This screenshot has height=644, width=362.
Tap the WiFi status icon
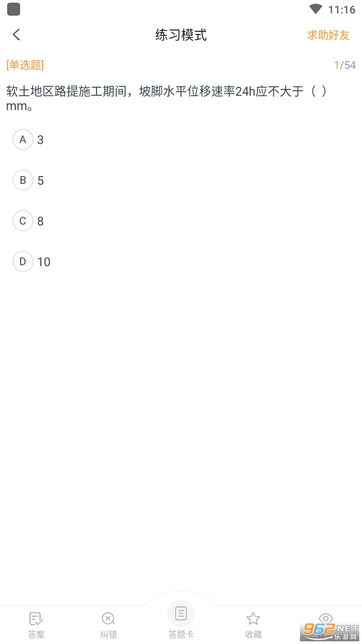click(x=316, y=9)
